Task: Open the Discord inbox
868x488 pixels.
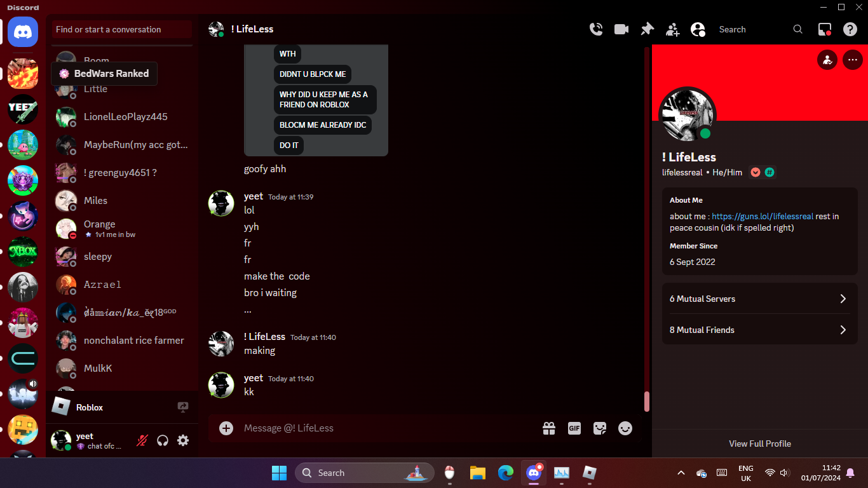Action: click(825, 29)
